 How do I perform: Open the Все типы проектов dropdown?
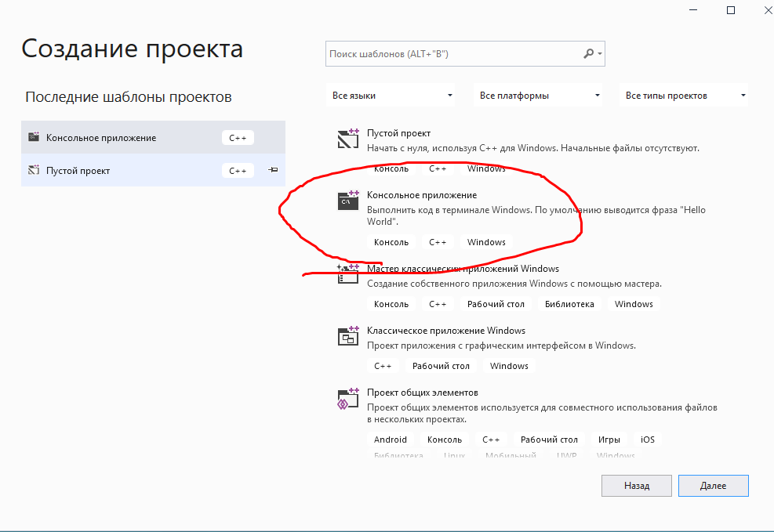point(684,96)
